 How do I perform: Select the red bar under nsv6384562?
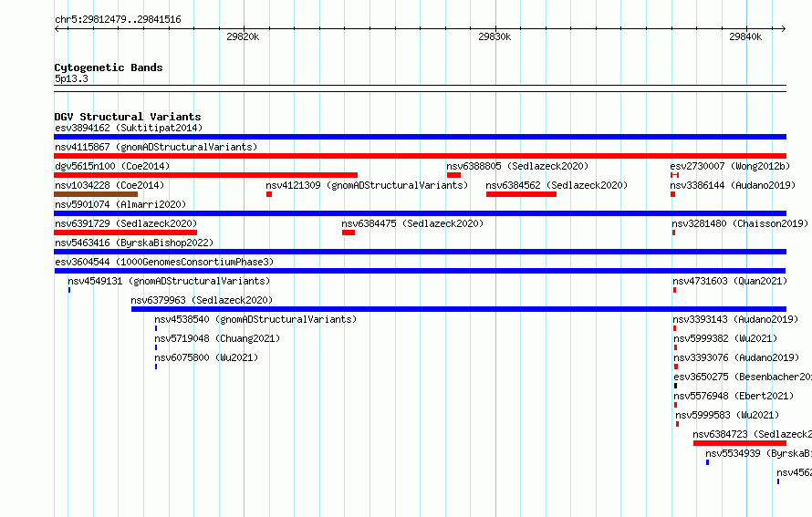522,194
